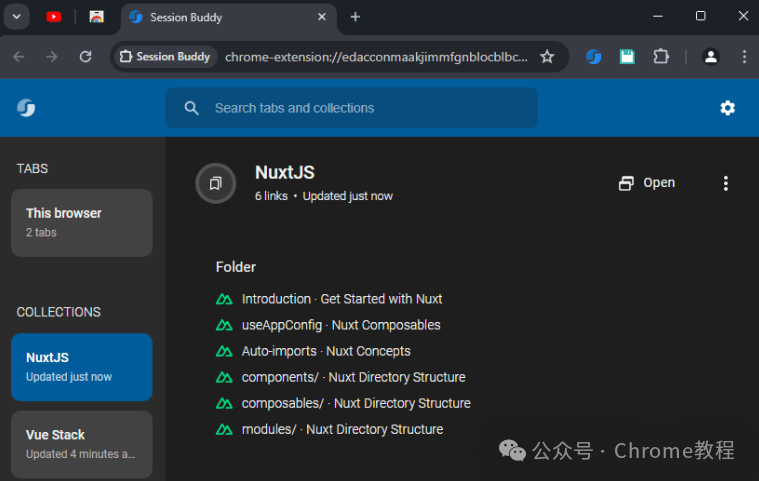Open modules/ · Nuxt Directory Structure link

[342, 430]
